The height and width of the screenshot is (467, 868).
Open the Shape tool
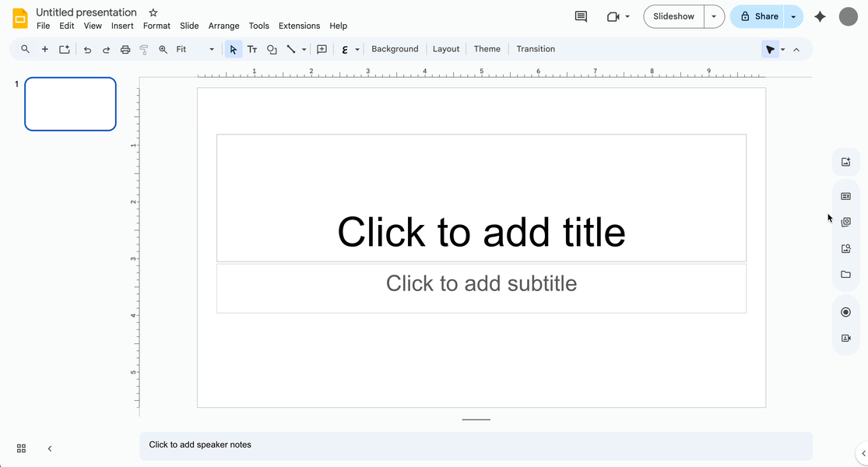click(272, 49)
